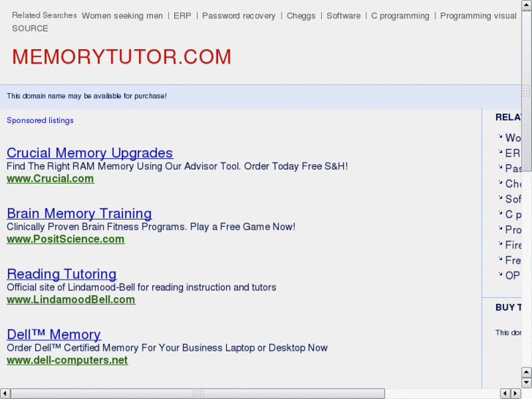This screenshot has width=532, height=399.
Task: Click the vertical scrollbar down arrow at bottom
Action: coord(527,383)
